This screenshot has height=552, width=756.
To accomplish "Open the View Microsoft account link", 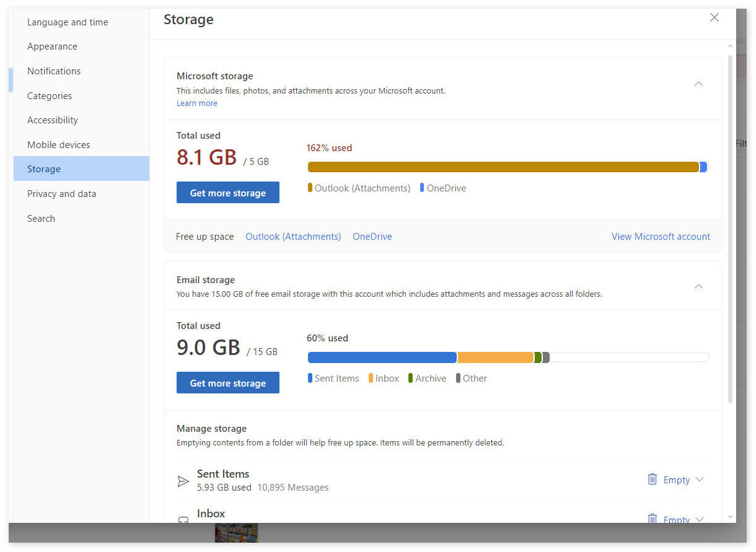I will coord(661,237).
